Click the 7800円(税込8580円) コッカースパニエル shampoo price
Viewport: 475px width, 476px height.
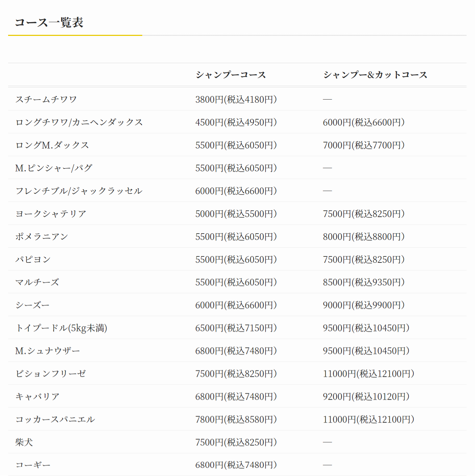pos(236,420)
